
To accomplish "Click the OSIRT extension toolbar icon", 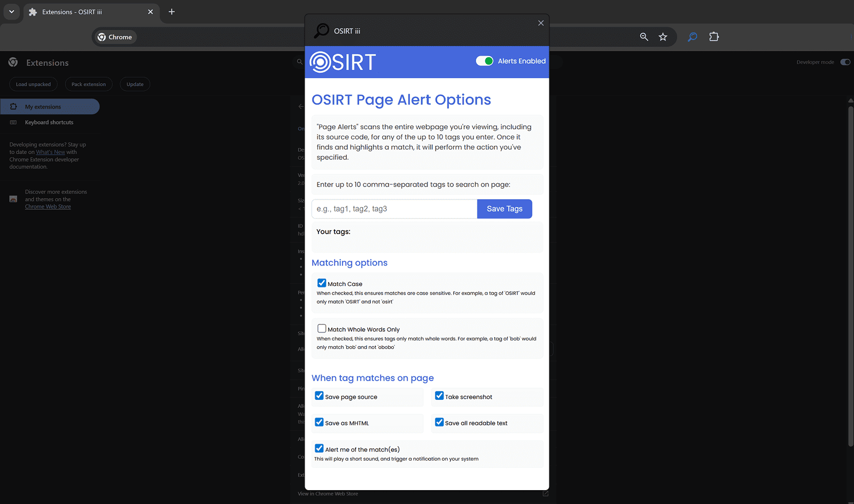I will (692, 37).
